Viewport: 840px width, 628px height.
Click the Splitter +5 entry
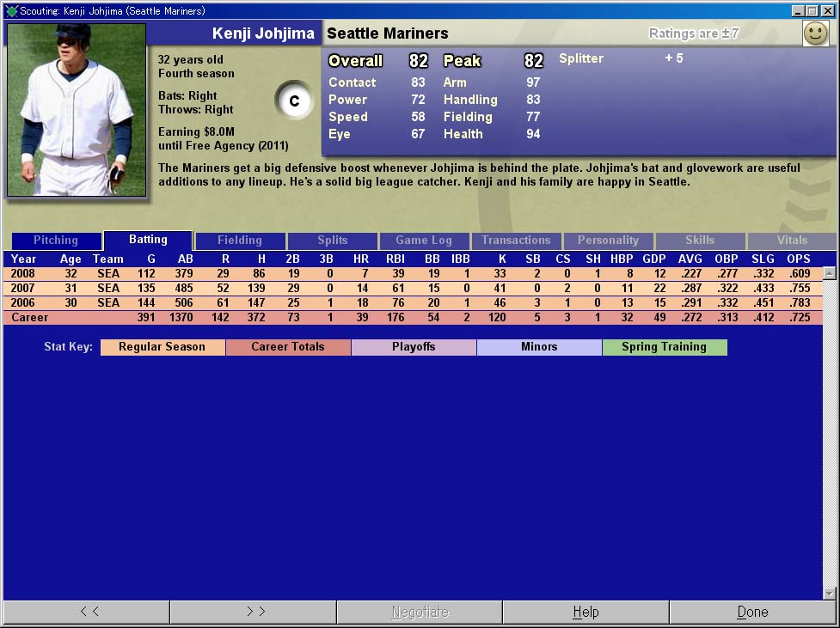tap(621, 58)
